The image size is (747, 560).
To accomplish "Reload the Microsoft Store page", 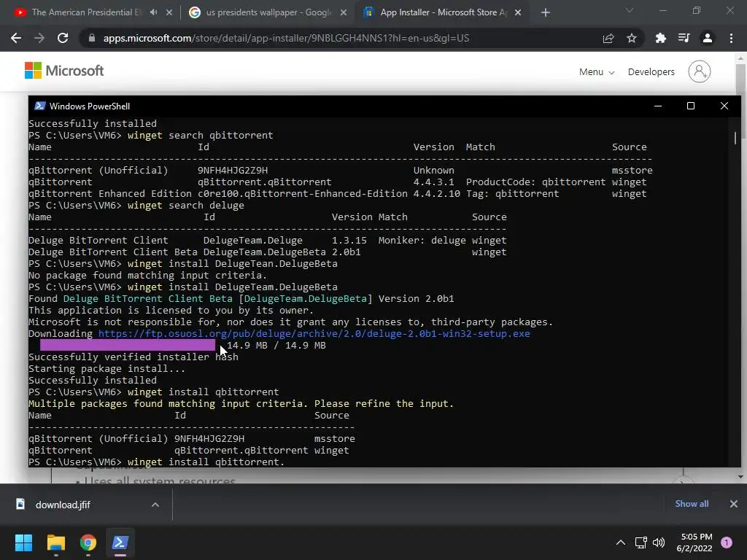I will [63, 38].
